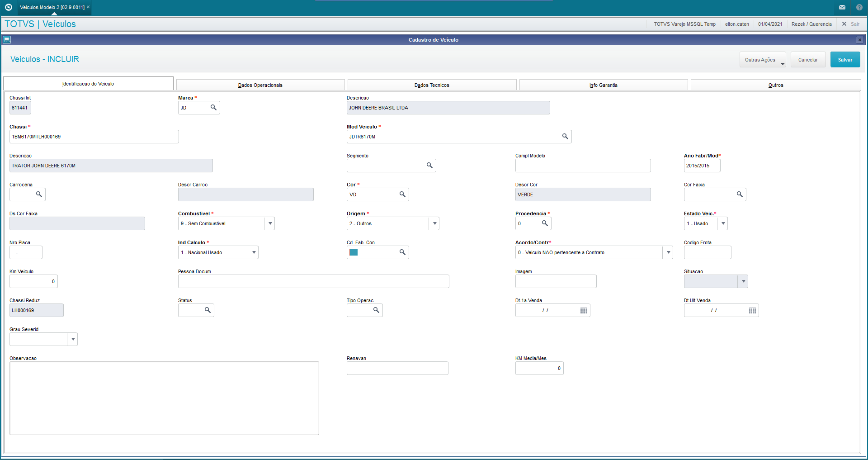Click the Ds Cor Faixa field

click(x=77, y=223)
